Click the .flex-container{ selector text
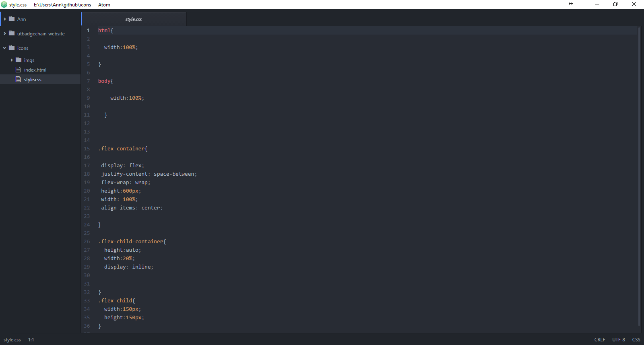This screenshot has height=345, width=644. pos(123,149)
